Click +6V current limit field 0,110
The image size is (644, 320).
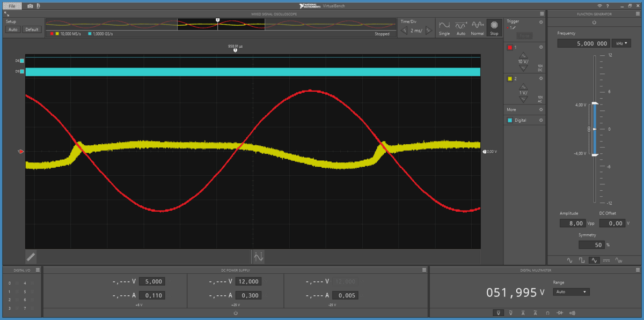(152, 295)
